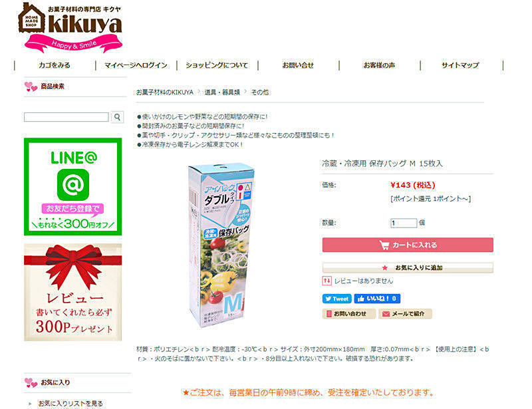This screenshot has width=532, height=409.
Task: Open the カゴをみる menu item
Action: pyautogui.click(x=55, y=65)
